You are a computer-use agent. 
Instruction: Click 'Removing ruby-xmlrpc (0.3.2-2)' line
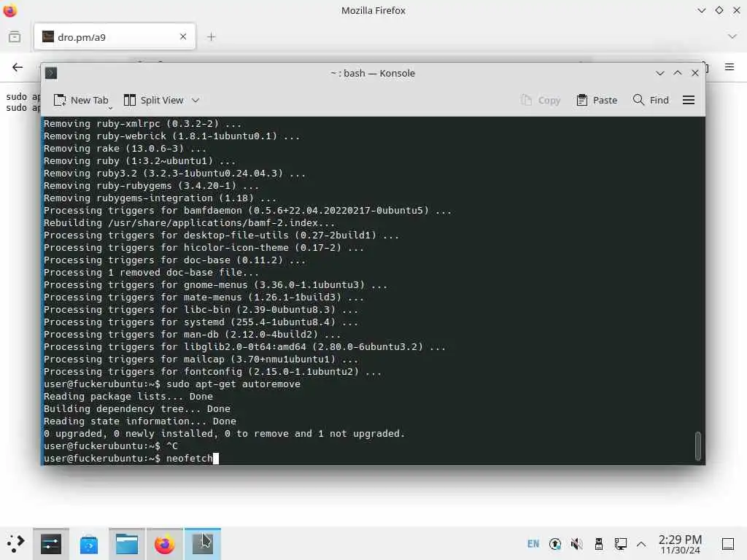[142, 123]
